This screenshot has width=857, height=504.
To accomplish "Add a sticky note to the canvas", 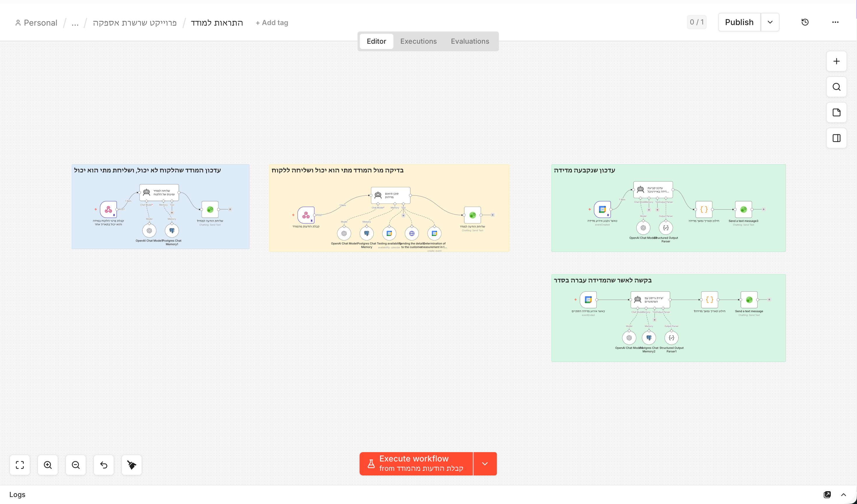I will coord(836,112).
